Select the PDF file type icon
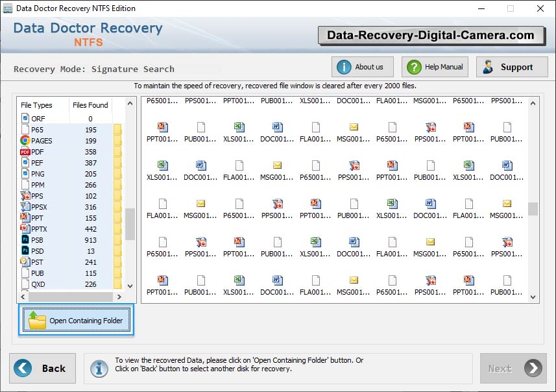This screenshot has width=556, height=392. [25, 152]
